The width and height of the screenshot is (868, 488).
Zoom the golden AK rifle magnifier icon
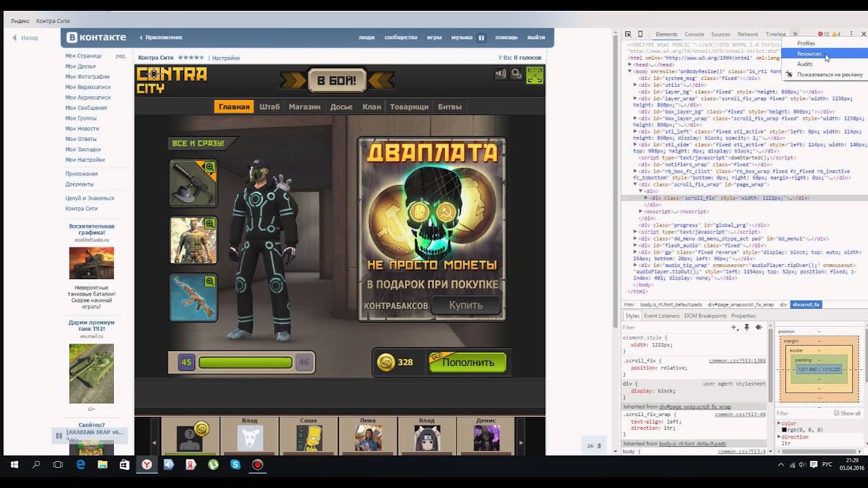[x=210, y=281]
